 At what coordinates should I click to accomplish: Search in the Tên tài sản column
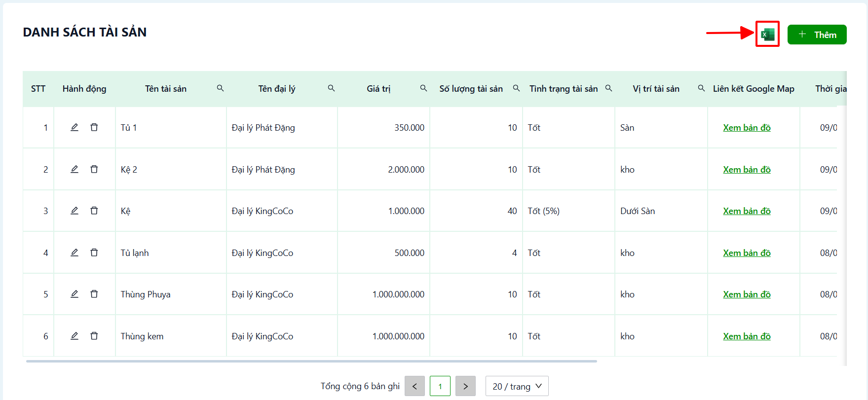point(220,88)
